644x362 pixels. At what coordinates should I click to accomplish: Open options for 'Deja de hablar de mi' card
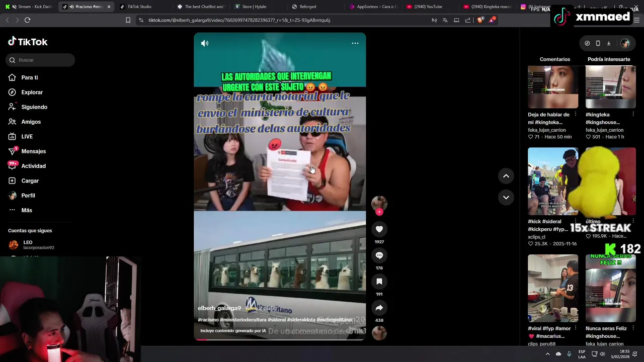pyautogui.click(x=576, y=114)
